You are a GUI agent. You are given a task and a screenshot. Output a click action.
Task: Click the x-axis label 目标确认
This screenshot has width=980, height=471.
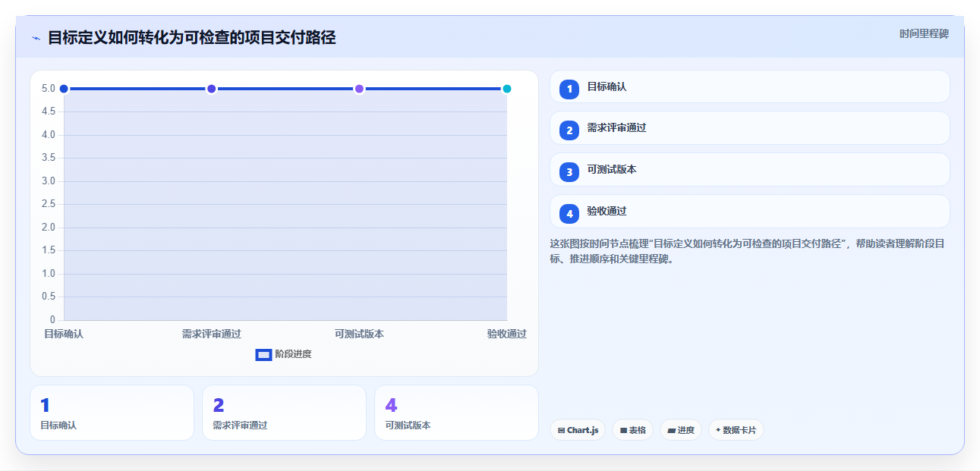point(64,334)
